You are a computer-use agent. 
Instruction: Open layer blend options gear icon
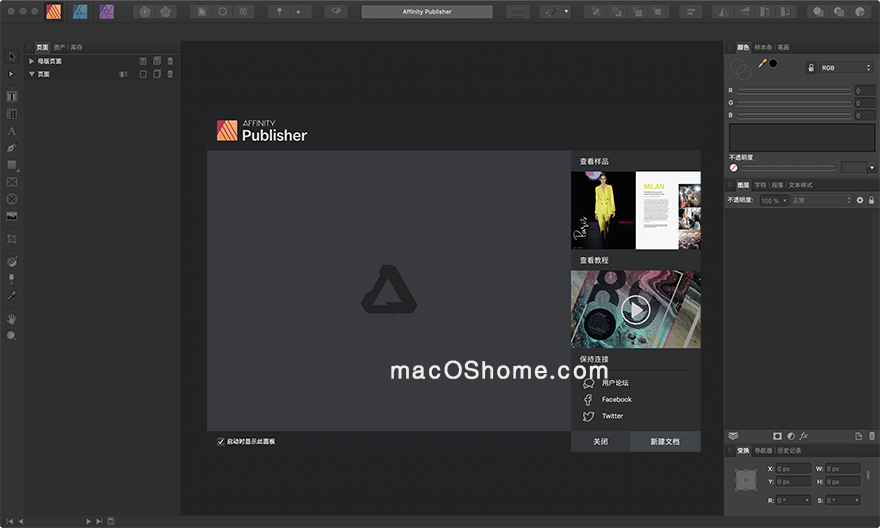click(860, 200)
